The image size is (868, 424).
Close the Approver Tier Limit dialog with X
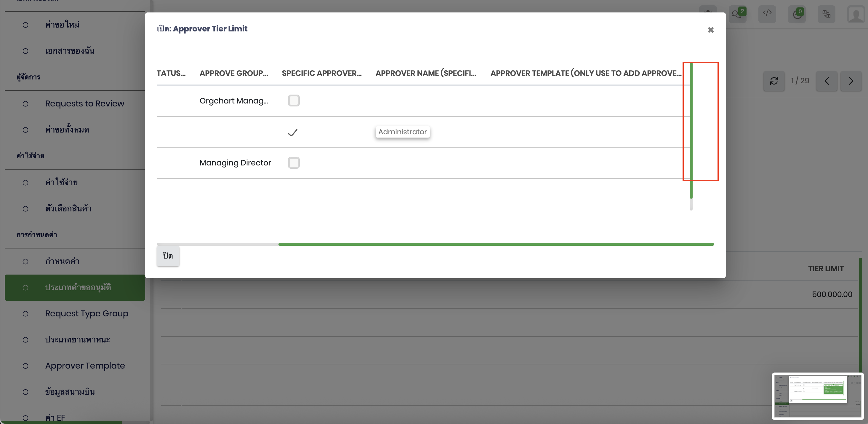click(710, 30)
